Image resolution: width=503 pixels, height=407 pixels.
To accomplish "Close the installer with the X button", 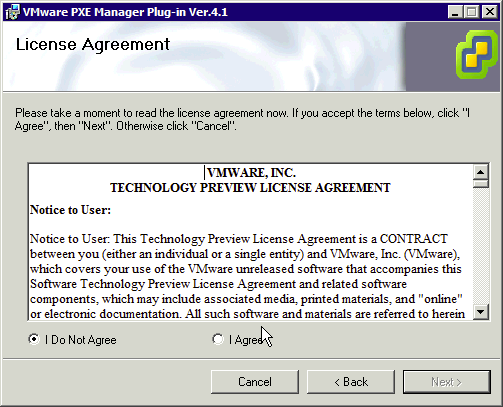I will (x=490, y=12).
